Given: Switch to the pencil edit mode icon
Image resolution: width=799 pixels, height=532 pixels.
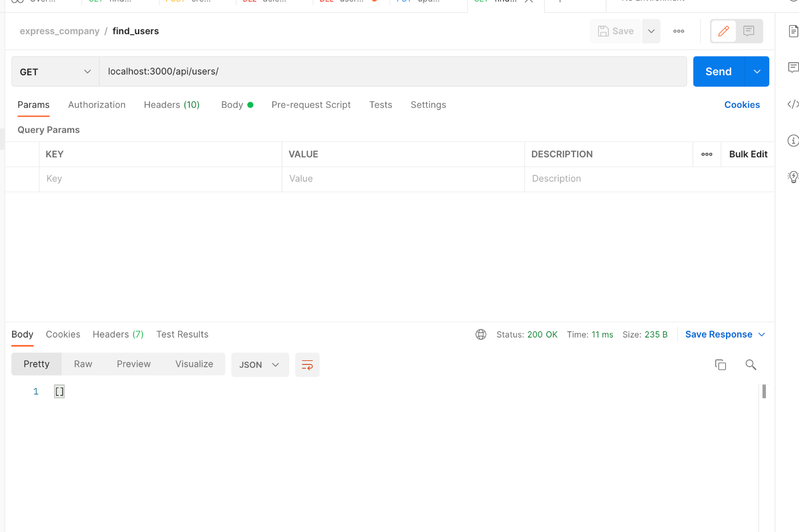Looking at the screenshot, I should tap(724, 31).
